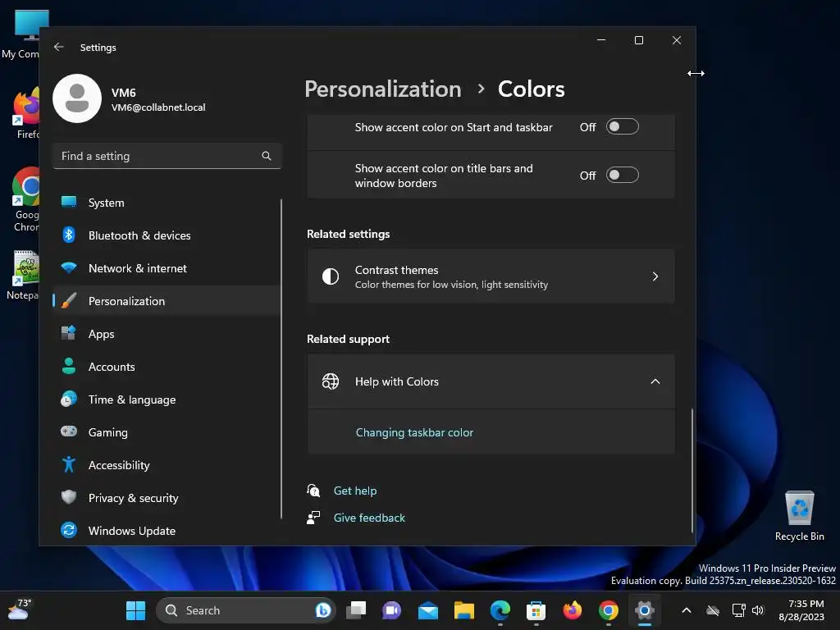The image size is (840, 630).
Task: Open File Explorer from the taskbar
Action: [x=464, y=610]
